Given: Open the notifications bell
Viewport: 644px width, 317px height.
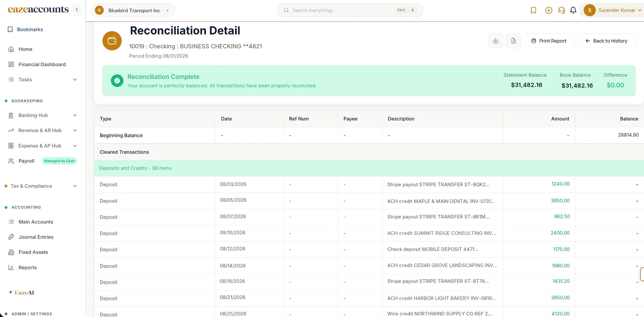Looking at the screenshot, I should [x=573, y=10].
